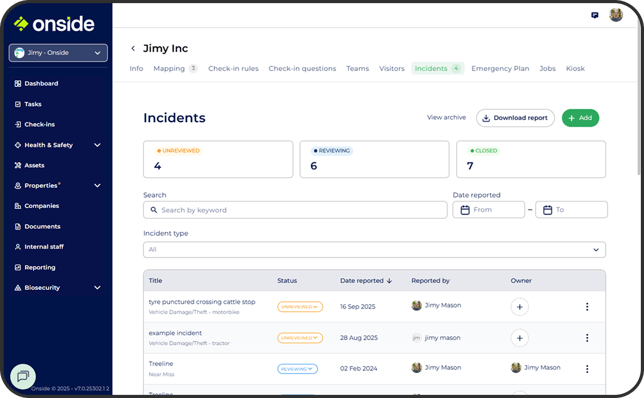Expand the Biosecurity chevron

point(97,288)
